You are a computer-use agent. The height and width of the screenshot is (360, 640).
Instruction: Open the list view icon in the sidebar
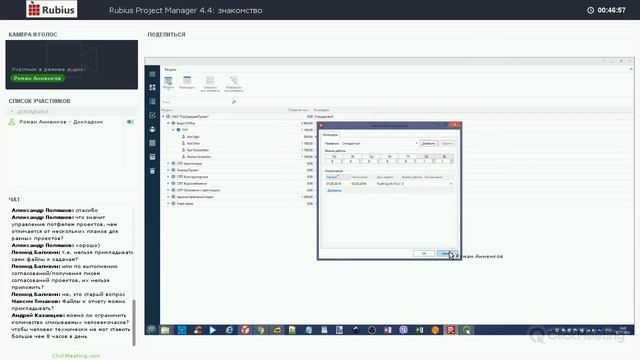click(152, 101)
